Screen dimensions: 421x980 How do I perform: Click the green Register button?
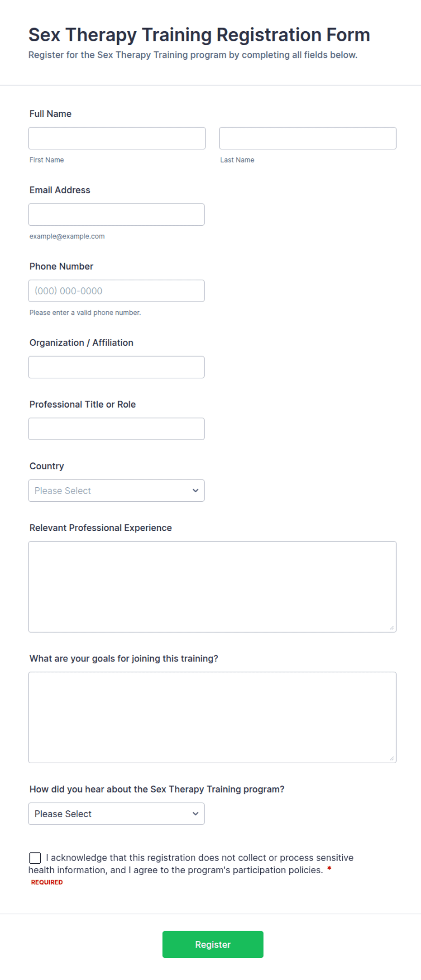[x=213, y=944]
